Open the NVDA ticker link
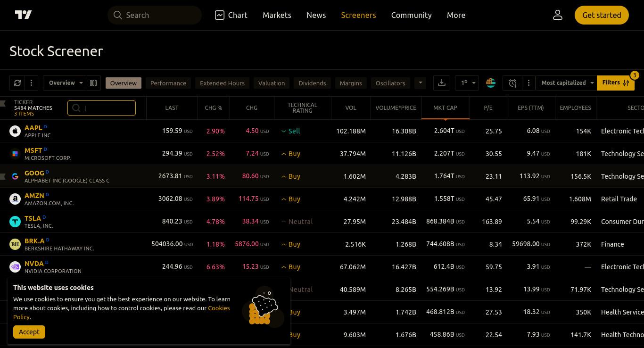 pos(34,264)
